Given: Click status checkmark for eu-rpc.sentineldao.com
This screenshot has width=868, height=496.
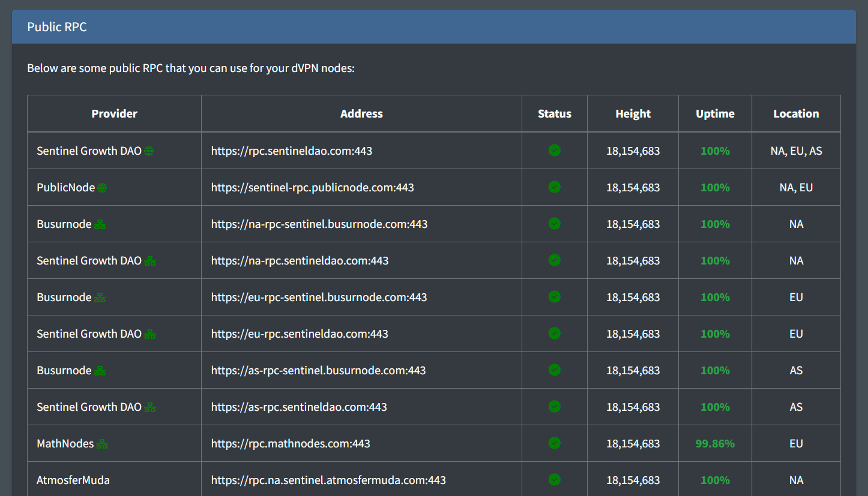Looking at the screenshot, I should [555, 333].
